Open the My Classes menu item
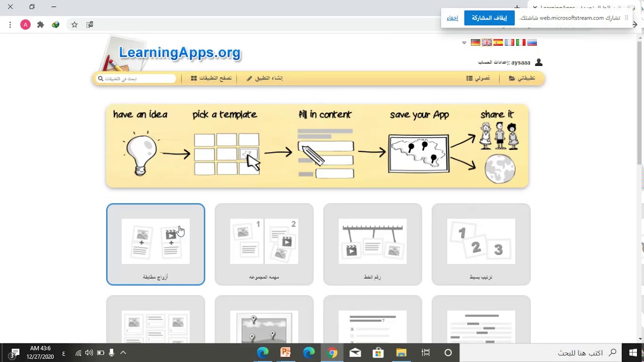This screenshot has height=362, width=644. (478, 78)
